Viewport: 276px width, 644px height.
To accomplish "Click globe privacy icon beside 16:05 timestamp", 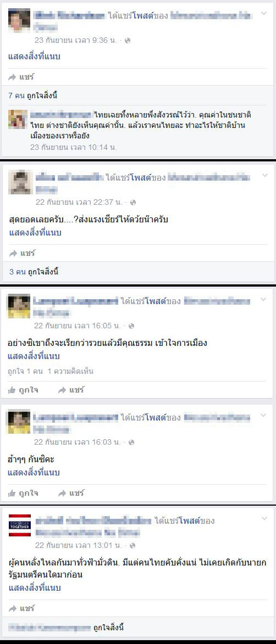I will (131, 326).
